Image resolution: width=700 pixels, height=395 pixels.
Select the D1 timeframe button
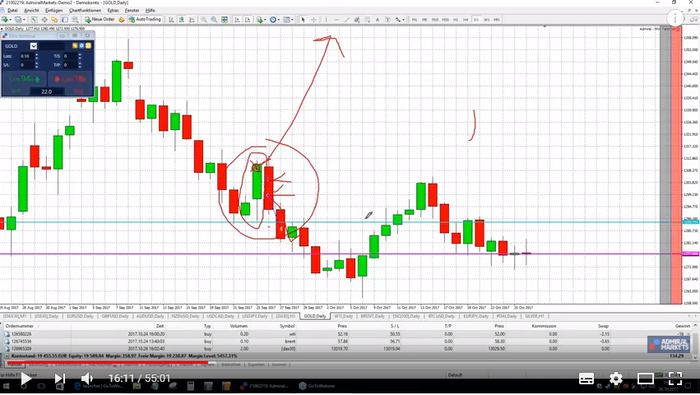[476, 20]
